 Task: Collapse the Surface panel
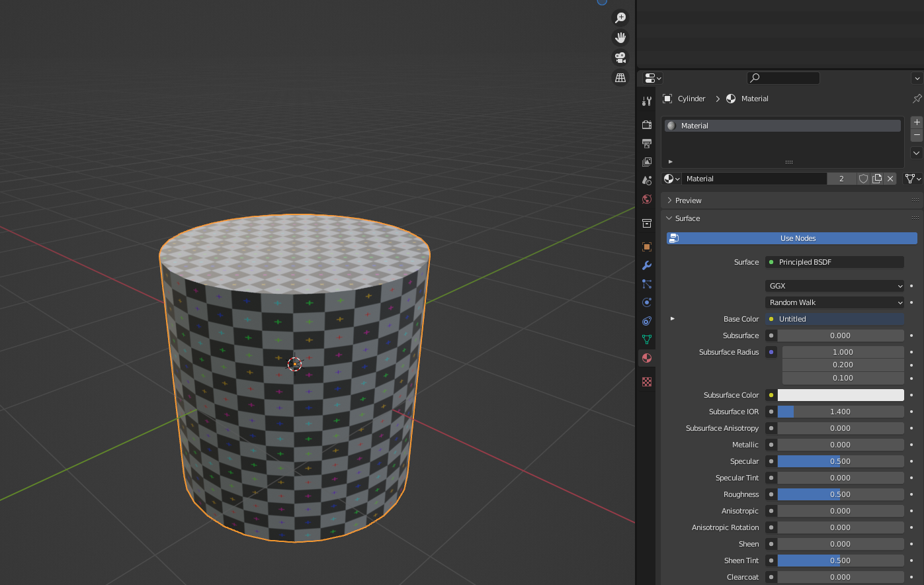tap(687, 218)
